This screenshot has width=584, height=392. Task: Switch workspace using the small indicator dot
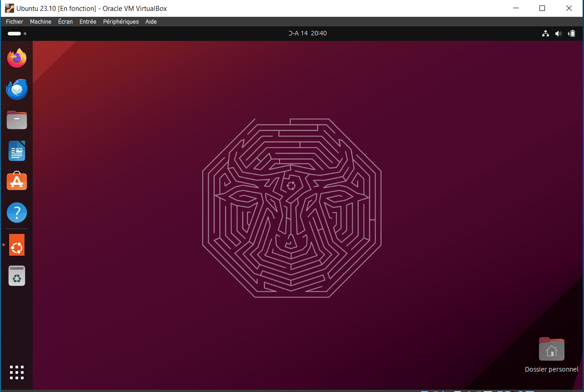25,33
